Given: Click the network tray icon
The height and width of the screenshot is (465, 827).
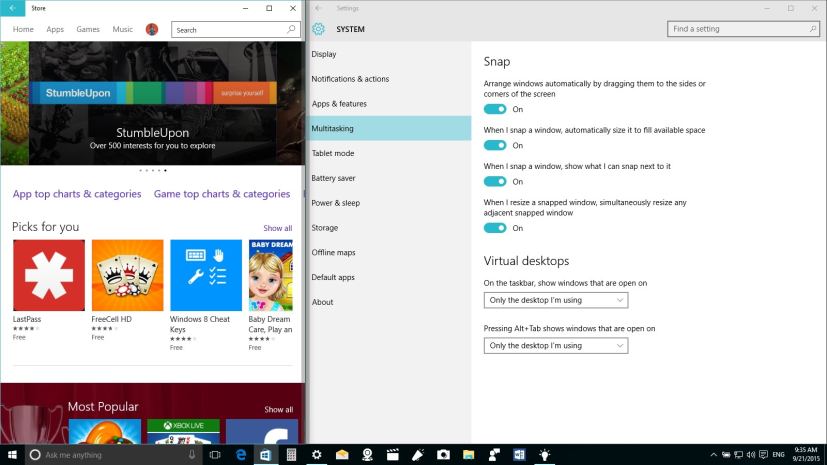Looking at the screenshot, I should coord(738,454).
